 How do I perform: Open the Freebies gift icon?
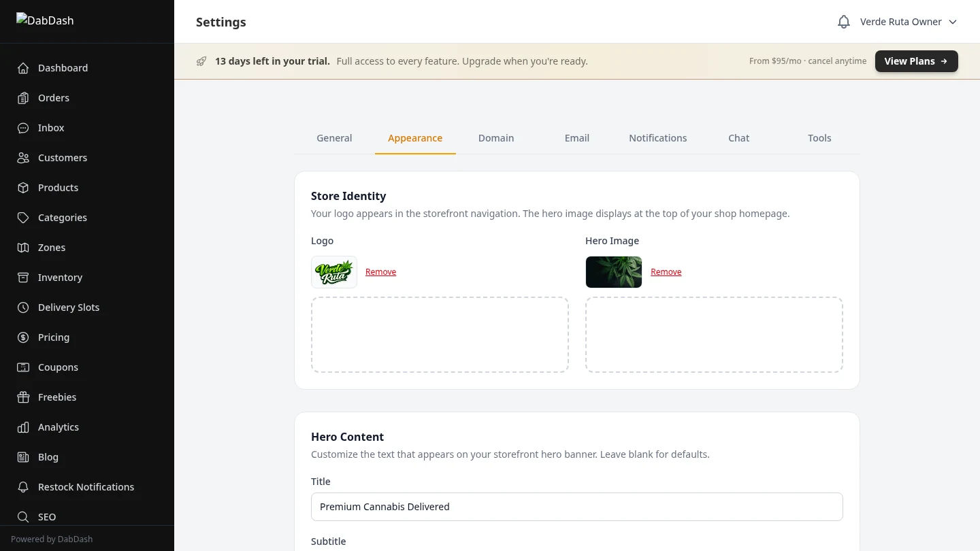(23, 397)
